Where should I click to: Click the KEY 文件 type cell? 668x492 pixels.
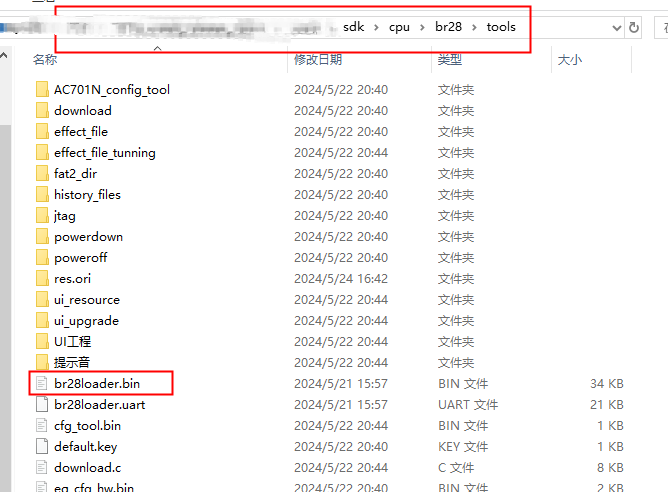[463, 446]
